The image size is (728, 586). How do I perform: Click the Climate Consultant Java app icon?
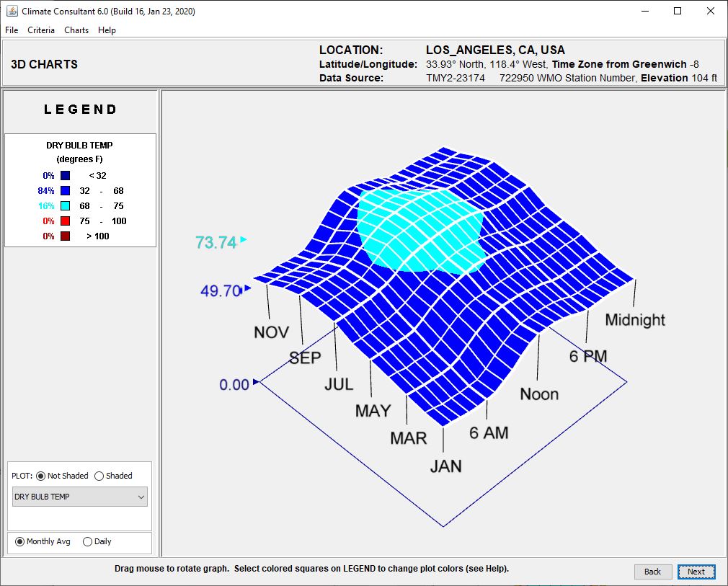(x=12, y=11)
